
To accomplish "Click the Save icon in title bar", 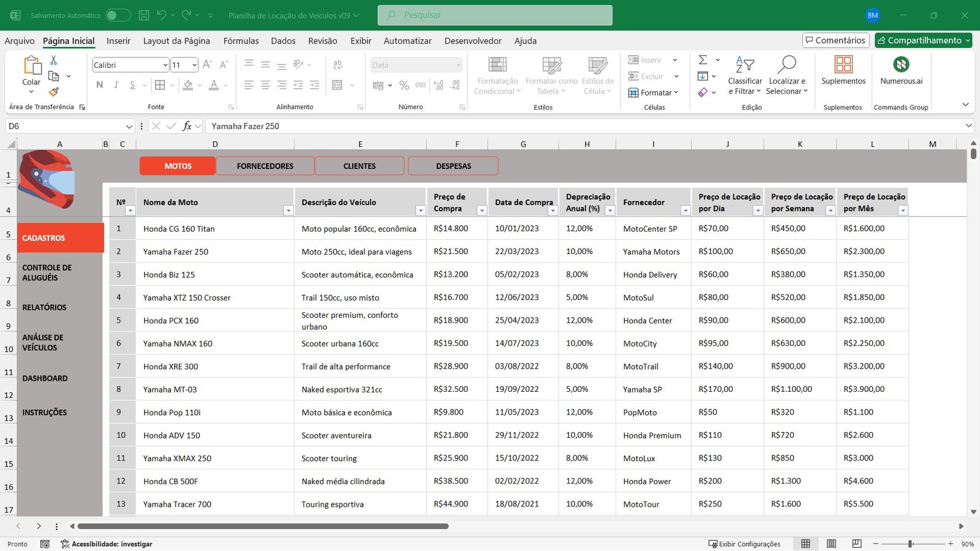I will click(x=144, y=15).
